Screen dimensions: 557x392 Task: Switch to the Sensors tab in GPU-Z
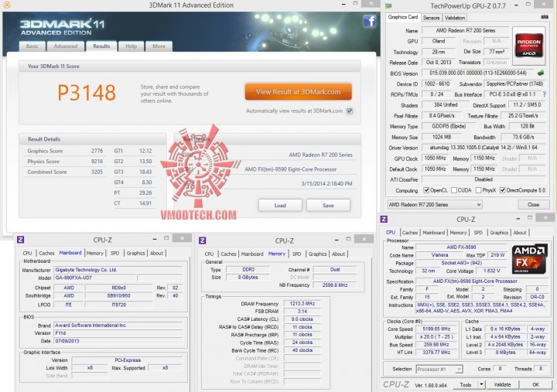tap(431, 18)
